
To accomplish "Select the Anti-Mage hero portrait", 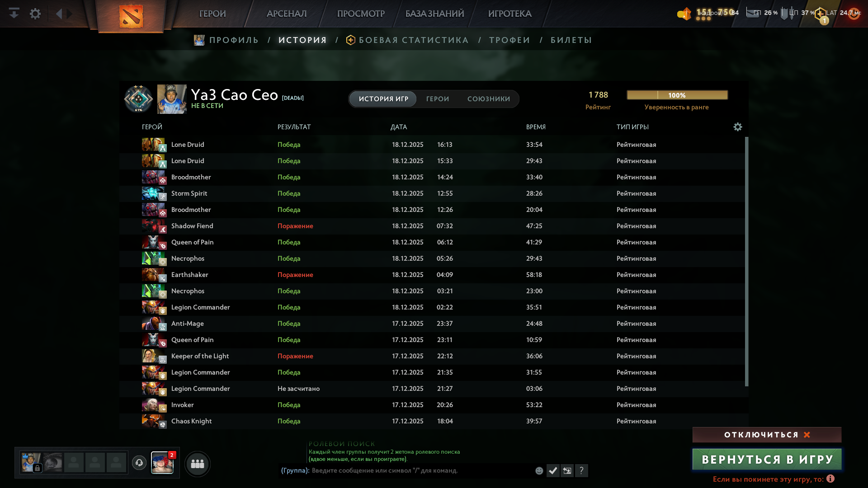I will tap(153, 324).
